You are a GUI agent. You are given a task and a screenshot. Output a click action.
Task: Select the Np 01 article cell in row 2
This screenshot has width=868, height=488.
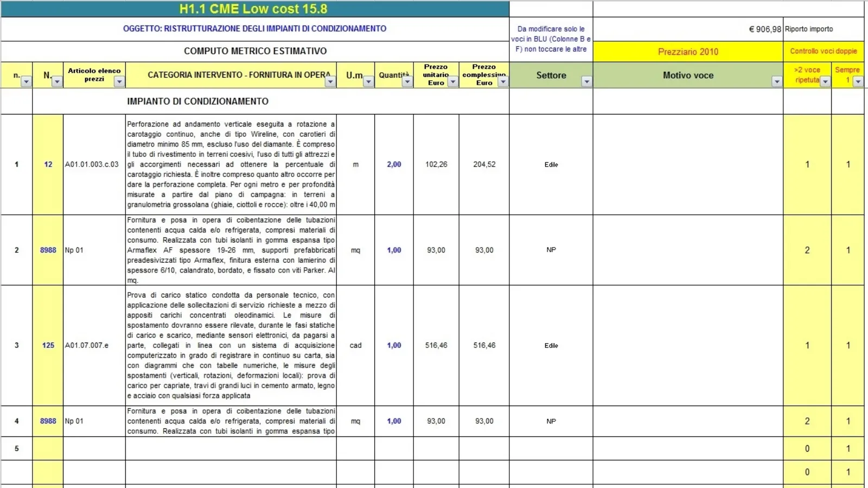(94, 250)
